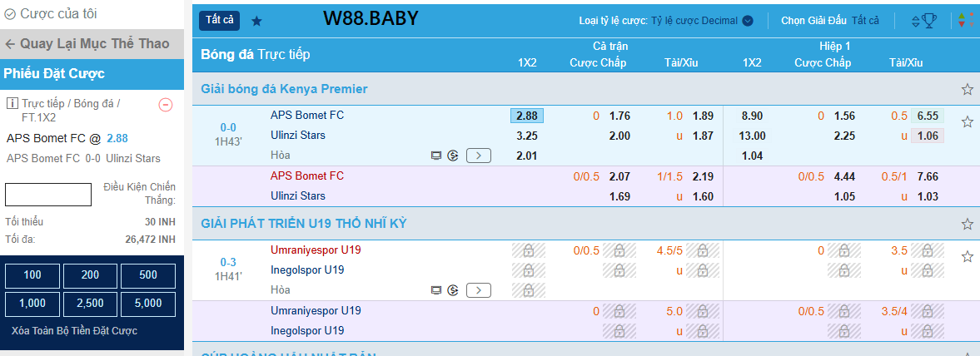The height and width of the screenshot is (356, 980).
Task: Open live TV icon for APS Bomet match
Action: [436, 155]
